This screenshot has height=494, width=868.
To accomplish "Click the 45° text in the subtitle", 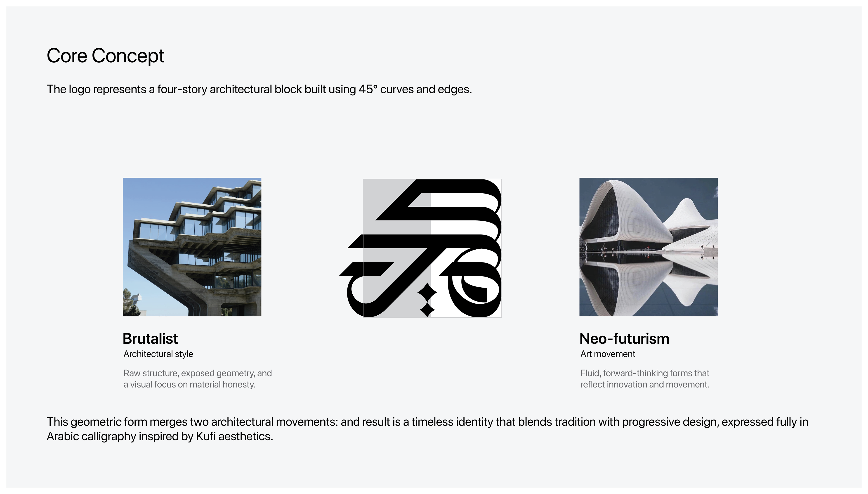I will tap(368, 89).
